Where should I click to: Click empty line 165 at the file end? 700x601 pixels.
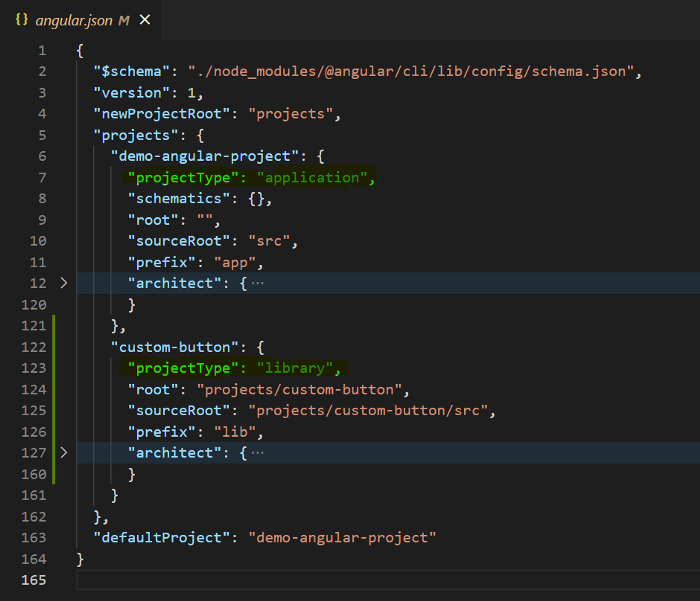tap(300, 580)
